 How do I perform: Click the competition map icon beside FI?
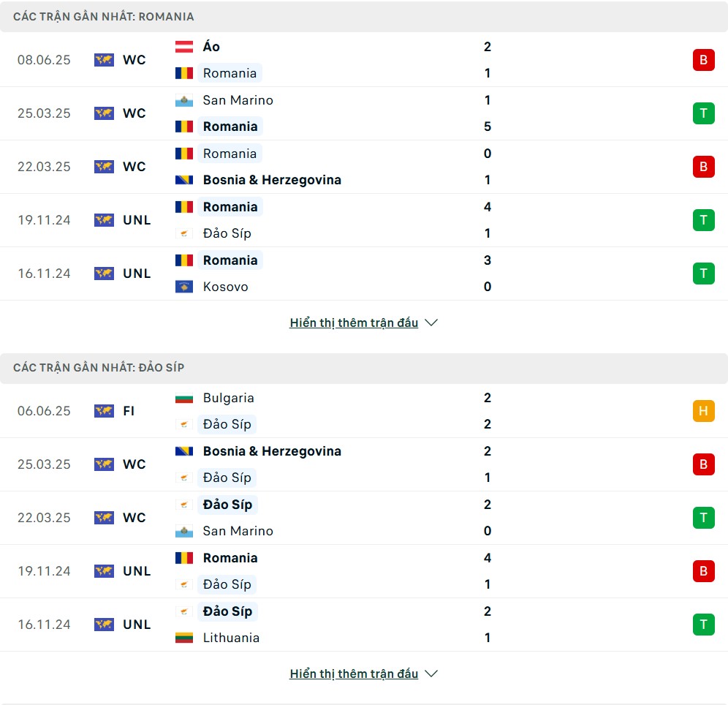pos(104,411)
